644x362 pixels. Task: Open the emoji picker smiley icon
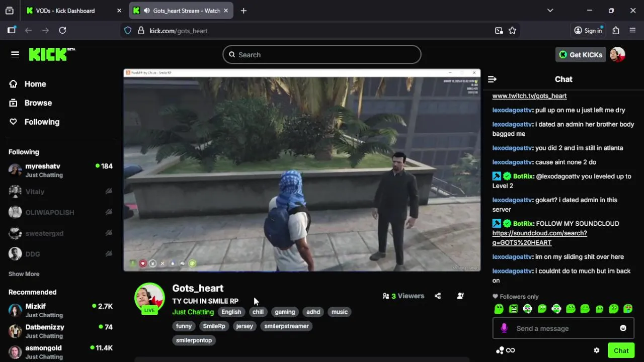pyautogui.click(x=623, y=328)
